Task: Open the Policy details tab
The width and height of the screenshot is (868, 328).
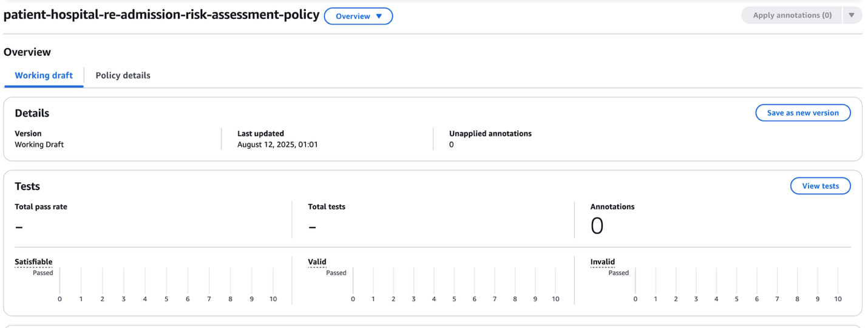Action: pos(123,75)
